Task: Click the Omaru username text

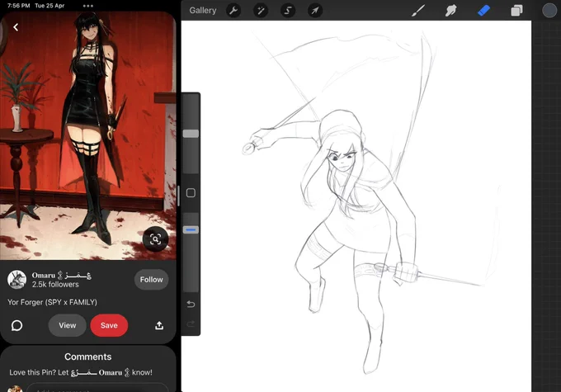Action: coord(62,275)
